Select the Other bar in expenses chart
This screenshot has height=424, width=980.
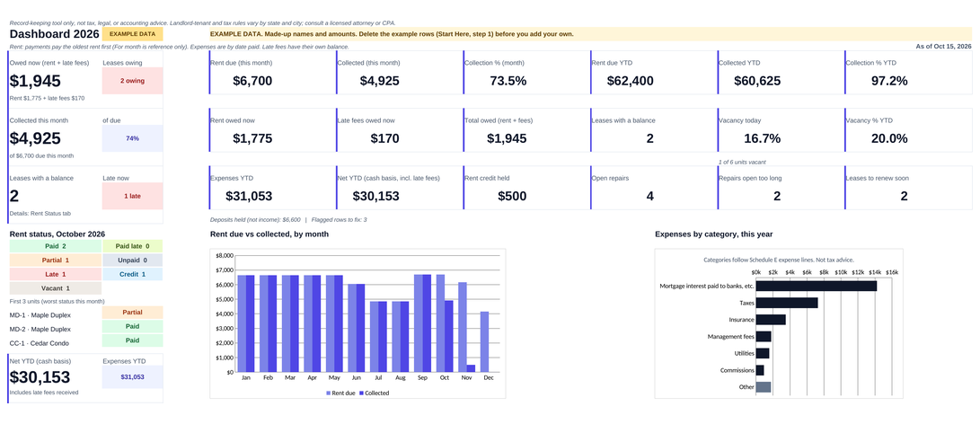click(x=764, y=387)
